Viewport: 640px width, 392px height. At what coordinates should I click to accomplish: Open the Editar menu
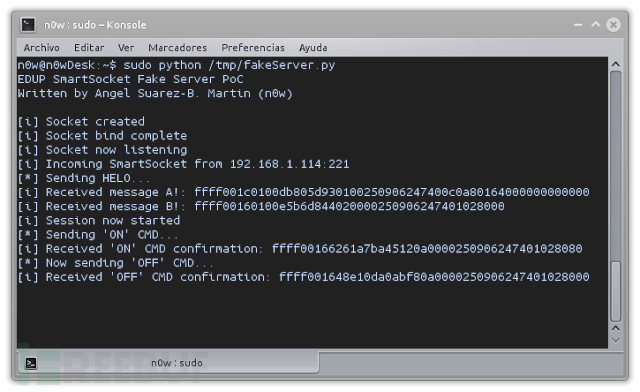[x=89, y=48]
